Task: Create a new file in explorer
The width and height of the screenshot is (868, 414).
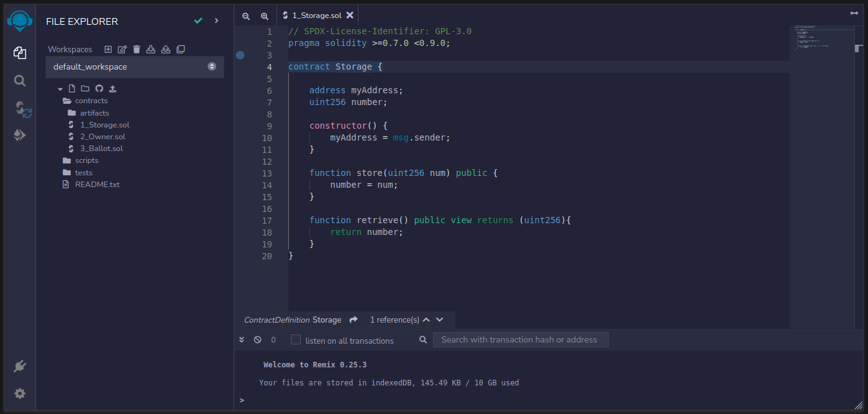Action: [72, 89]
